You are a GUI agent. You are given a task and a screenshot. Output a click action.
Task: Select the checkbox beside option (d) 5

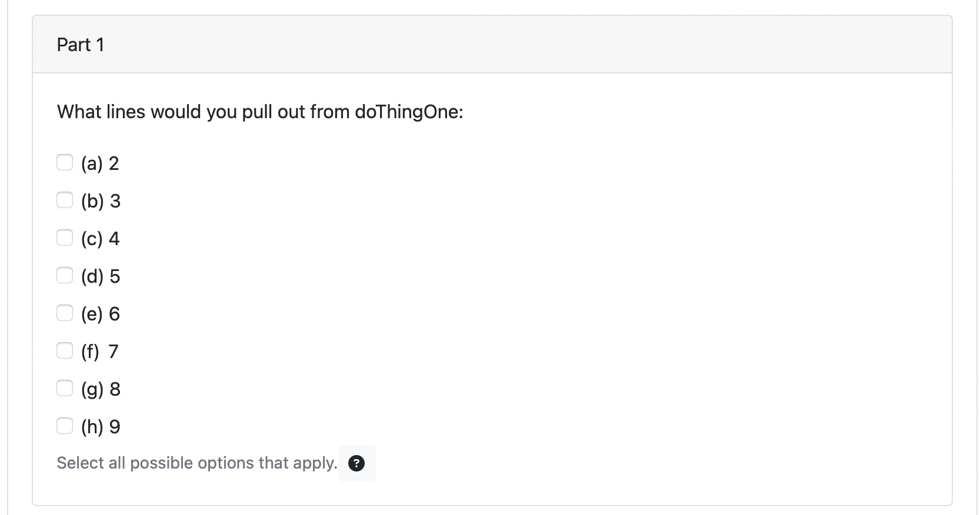[x=65, y=275]
